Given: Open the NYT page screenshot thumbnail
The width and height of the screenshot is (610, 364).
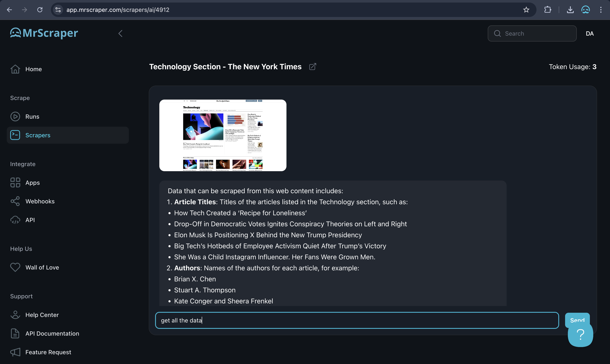Looking at the screenshot, I should pos(223,135).
